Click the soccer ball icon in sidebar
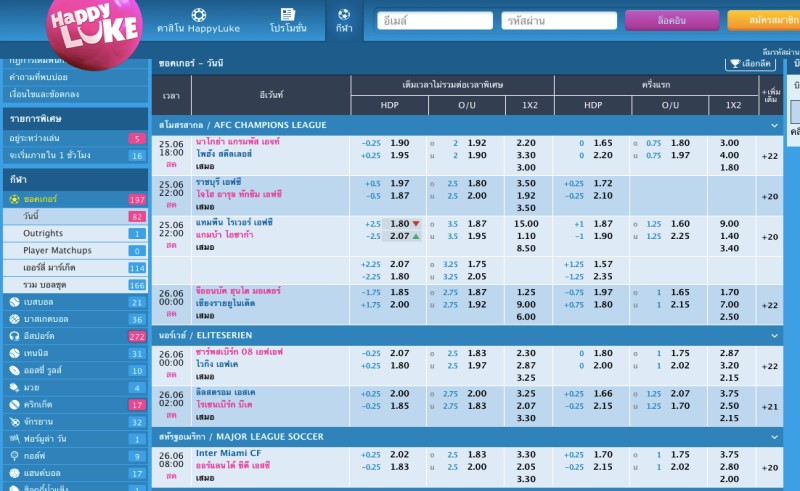 pos(14,199)
